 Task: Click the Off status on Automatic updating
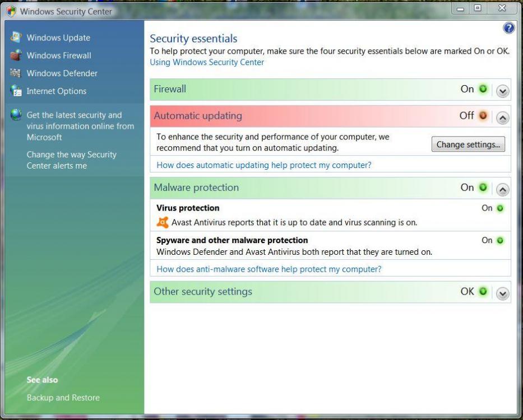466,116
